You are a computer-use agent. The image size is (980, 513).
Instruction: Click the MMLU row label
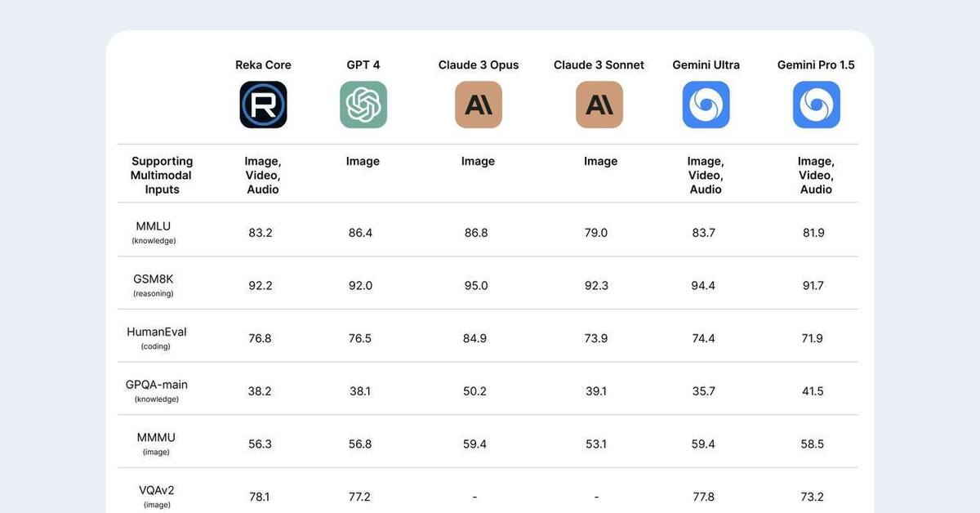pyautogui.click(x=154, y=226)
